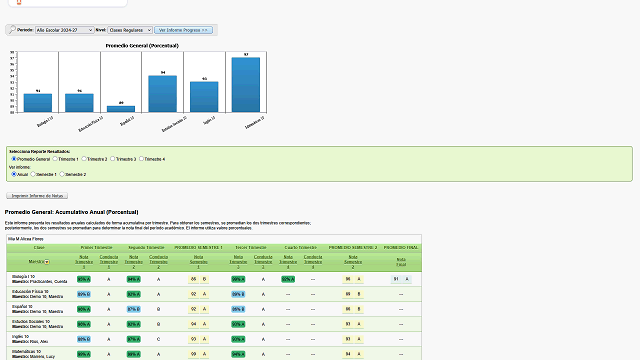Click the small arrow icon beside Maestro
Screen dimensions: 640x360
point(47,262)
